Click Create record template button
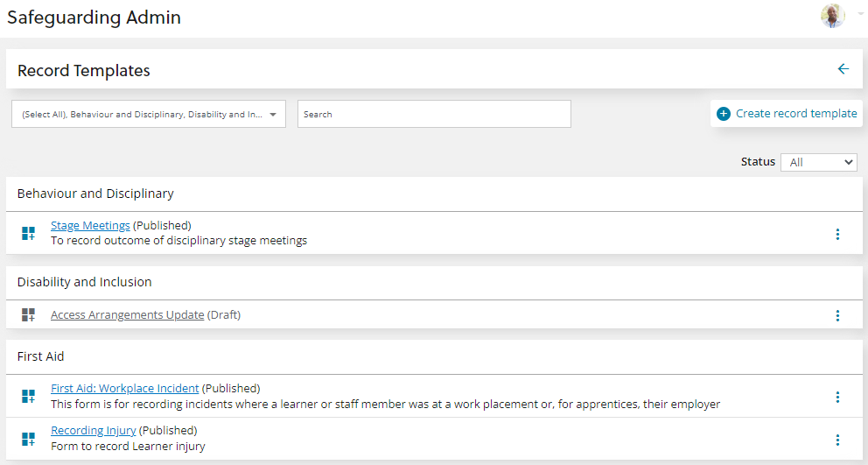Viewport: 868px width, 465px height. (x=787, y=114)
